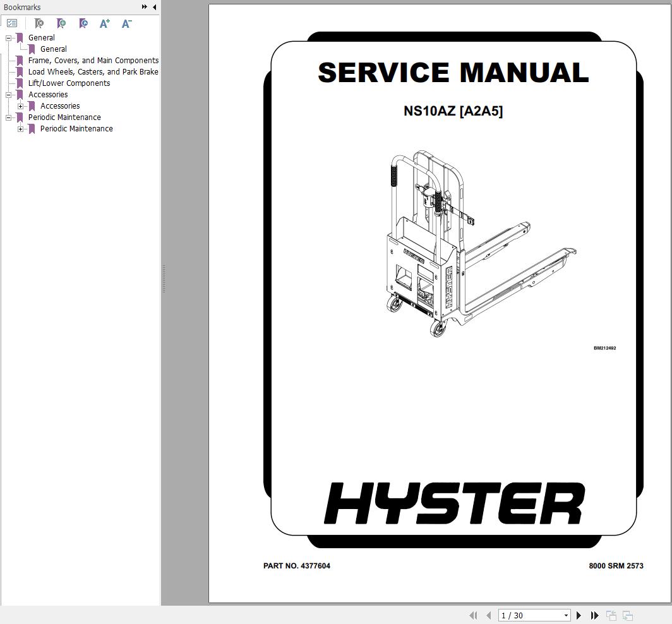The width and height of the screenshot is (672, 624).
Task: Decrease bookmark font size with A-
Action: click(x=126, y=23)
